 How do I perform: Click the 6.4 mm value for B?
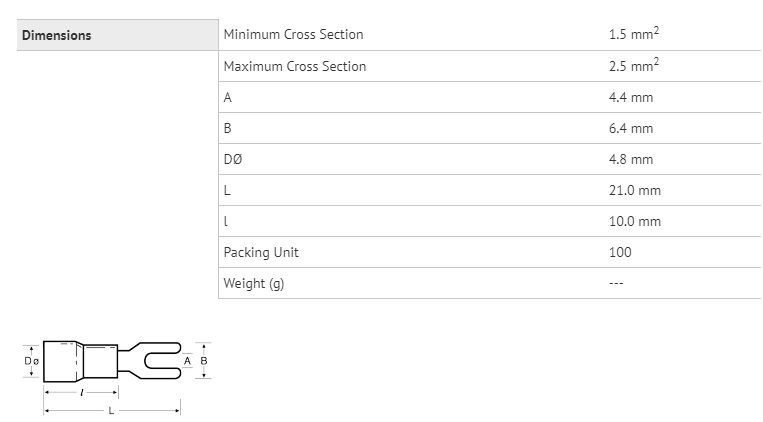(x=631, y=128)
